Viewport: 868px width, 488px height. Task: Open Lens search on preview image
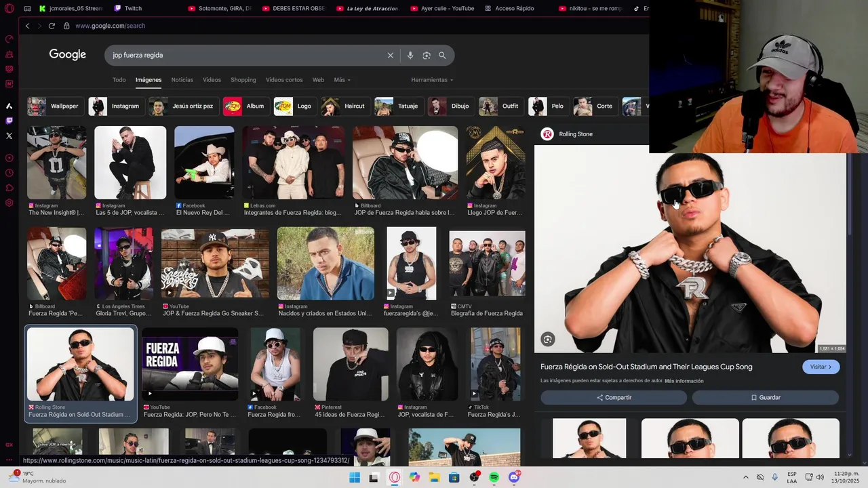coord(548,340)
